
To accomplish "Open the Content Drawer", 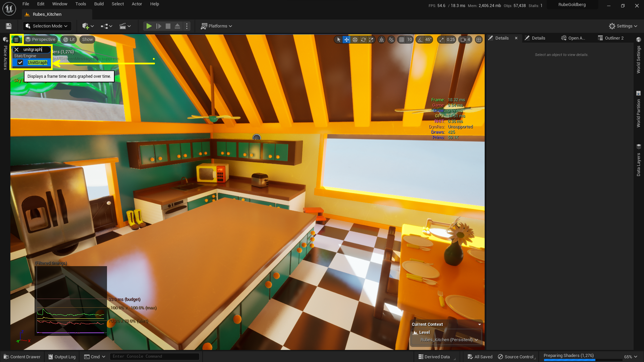I will pos(22,357).
